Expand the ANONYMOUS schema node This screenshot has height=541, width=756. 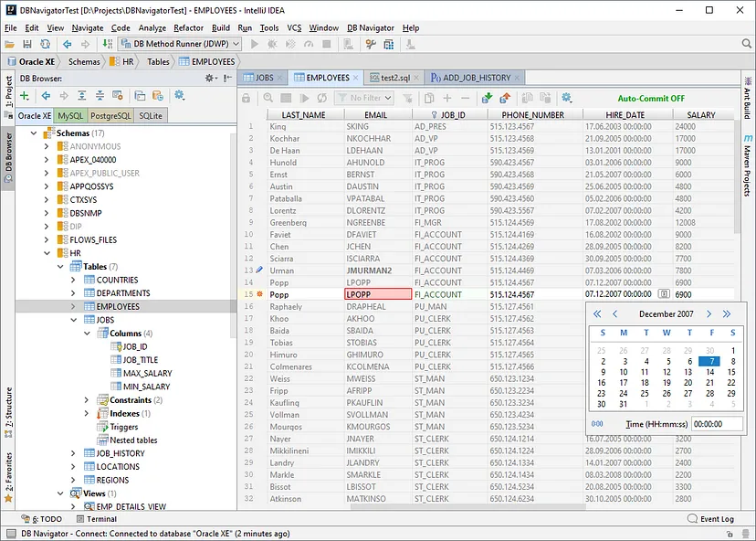pos(47,146)
